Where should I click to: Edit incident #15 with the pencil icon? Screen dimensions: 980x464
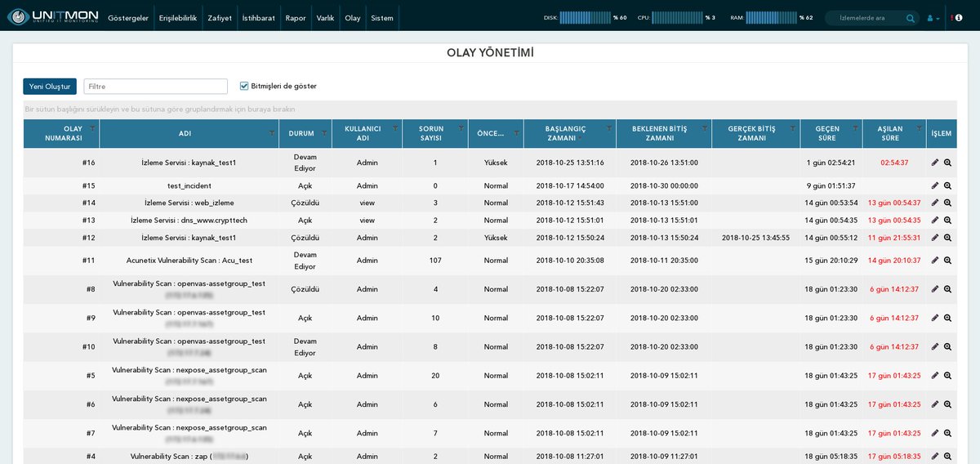935,185
